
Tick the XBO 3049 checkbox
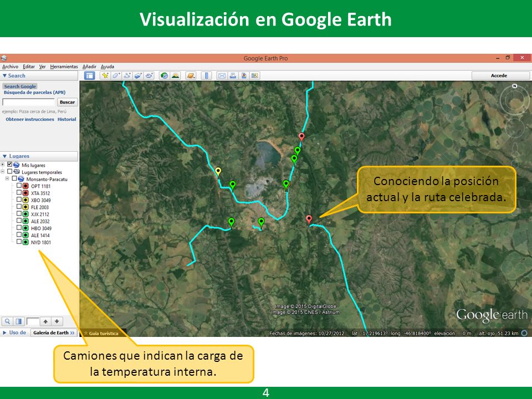(x=19, y=199)
